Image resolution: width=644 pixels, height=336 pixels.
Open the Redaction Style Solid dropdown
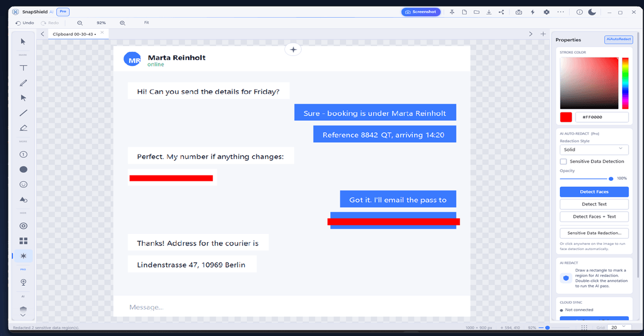594,150
